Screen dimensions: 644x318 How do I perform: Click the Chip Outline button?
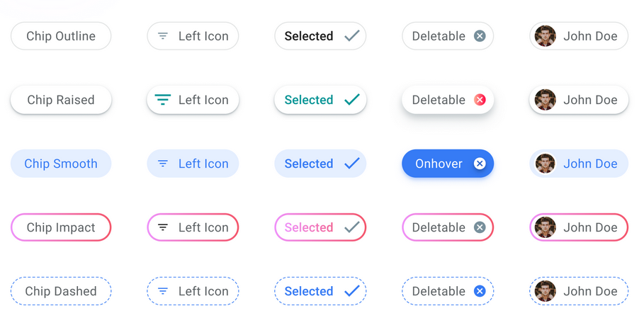61,36
